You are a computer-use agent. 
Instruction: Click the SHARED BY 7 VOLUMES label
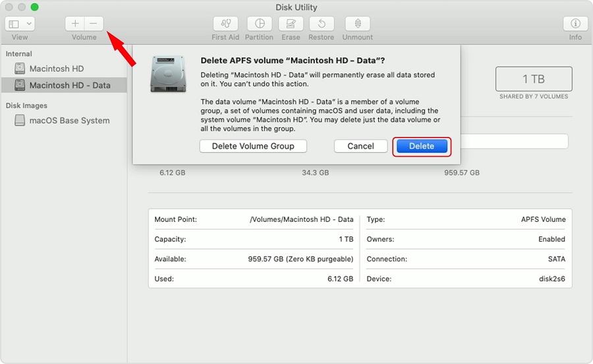pos(534,96)
